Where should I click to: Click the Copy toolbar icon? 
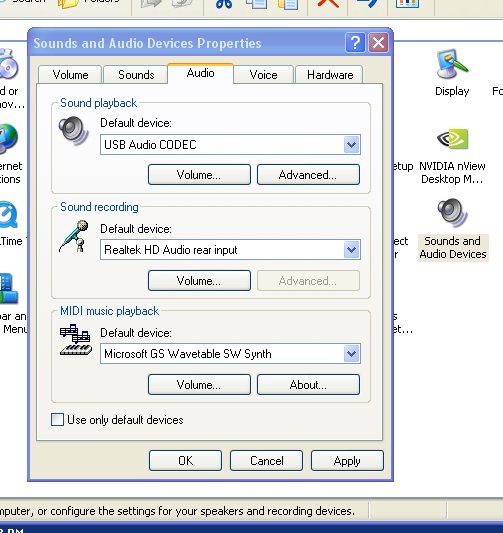click(x=256, y=4)
